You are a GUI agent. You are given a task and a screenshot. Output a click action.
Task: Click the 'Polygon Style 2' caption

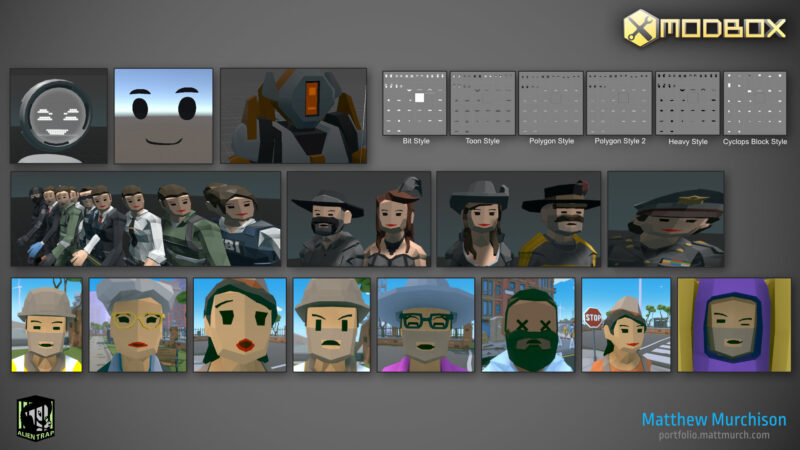tap(620, 141)
